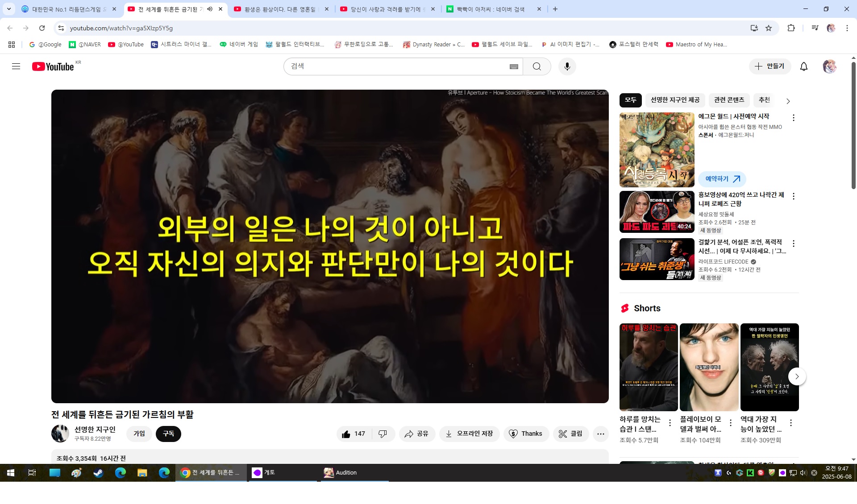Open the YouTube hamburger guide menu
Viewport: 857px width, 504px height.
[x=16, y=66]
